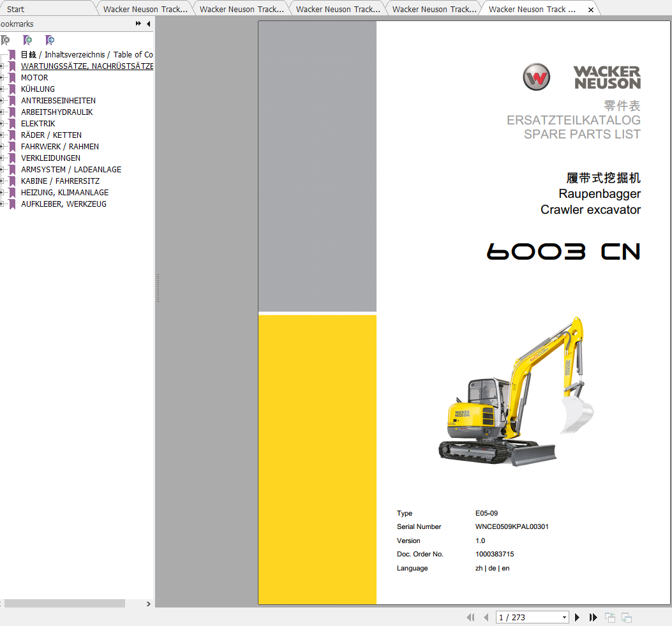Open the FAHRWERK / RAHMEN bookmark
The width and height of the screenshot is (672, 626).
coord(60,147)
